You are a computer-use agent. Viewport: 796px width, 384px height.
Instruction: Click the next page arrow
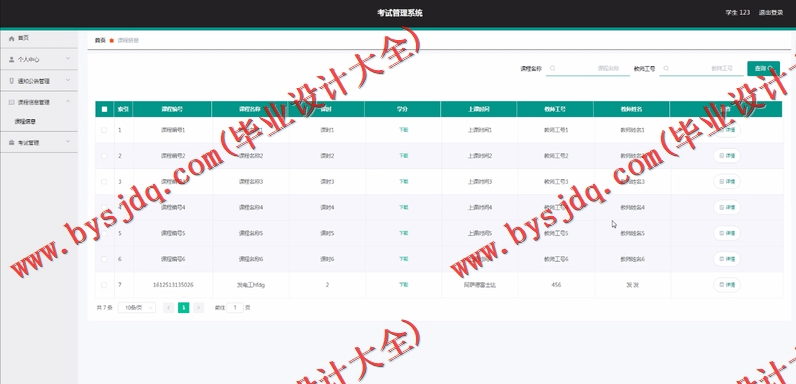coord(198,307)
